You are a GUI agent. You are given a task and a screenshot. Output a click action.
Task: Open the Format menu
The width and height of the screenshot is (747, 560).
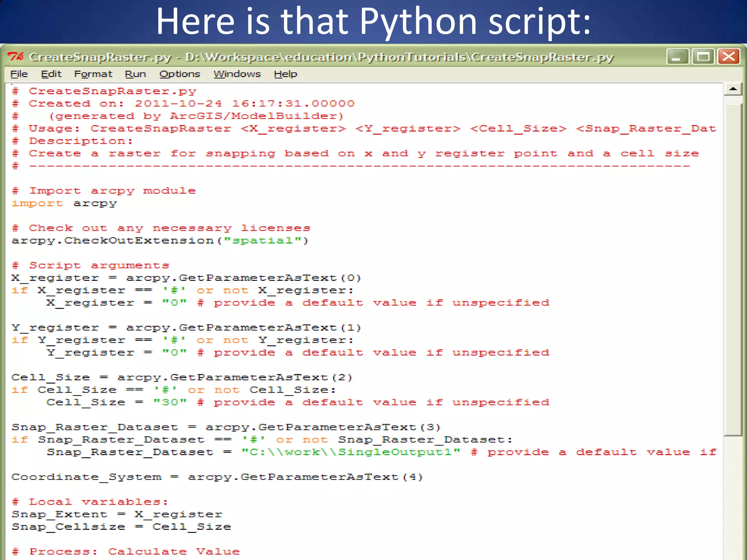93,74
